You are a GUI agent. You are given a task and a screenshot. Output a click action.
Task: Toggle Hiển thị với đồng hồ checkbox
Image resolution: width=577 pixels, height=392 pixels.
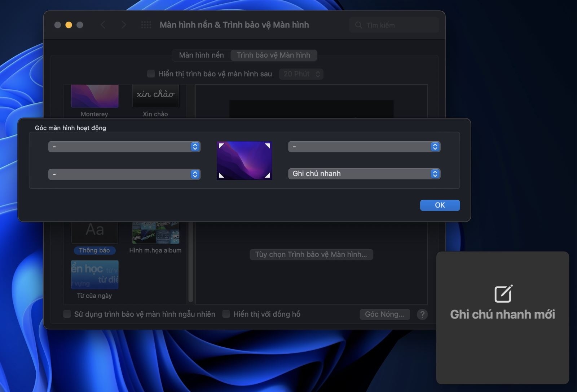(226, 314)
